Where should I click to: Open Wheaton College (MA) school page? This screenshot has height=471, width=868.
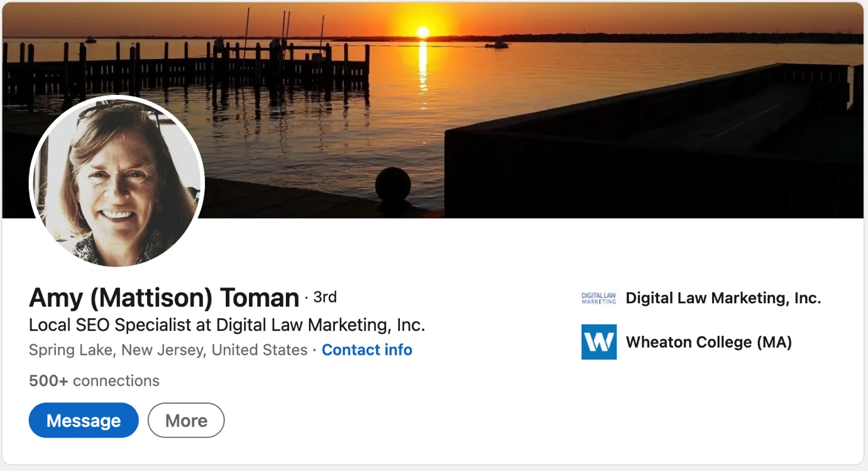(x=708, y=342)
